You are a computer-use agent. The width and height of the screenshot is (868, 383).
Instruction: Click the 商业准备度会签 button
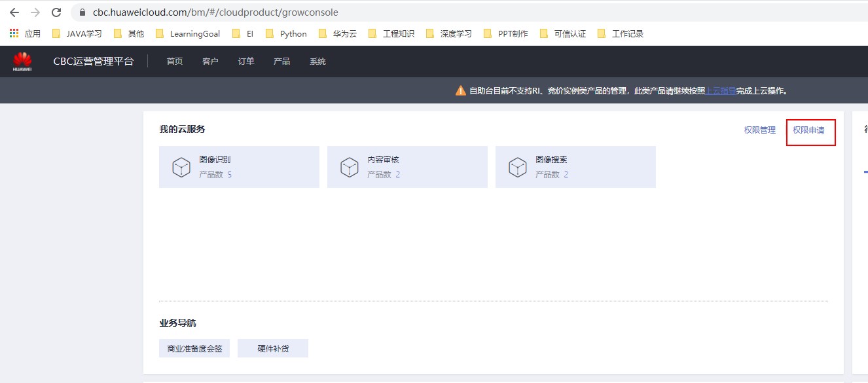(x=194, y=348)
